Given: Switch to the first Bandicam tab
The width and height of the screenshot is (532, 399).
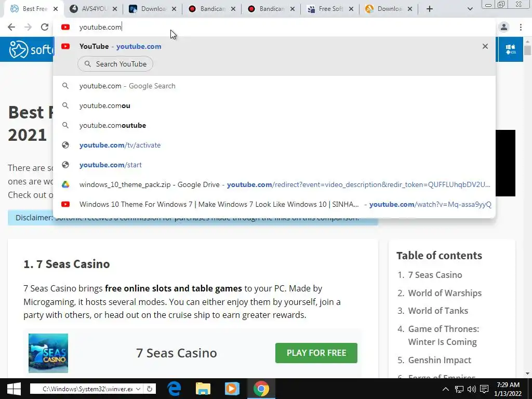Looking at the screenshot, I should point(211,9).
